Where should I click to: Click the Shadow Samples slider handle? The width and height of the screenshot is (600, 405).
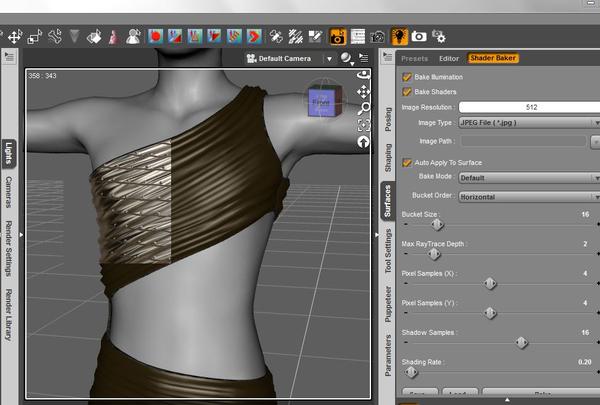coord(521,343)
